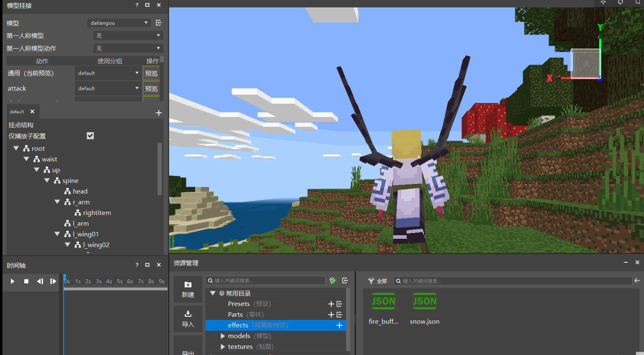Select effects (网易版特效) tree row

pos(276,325)
